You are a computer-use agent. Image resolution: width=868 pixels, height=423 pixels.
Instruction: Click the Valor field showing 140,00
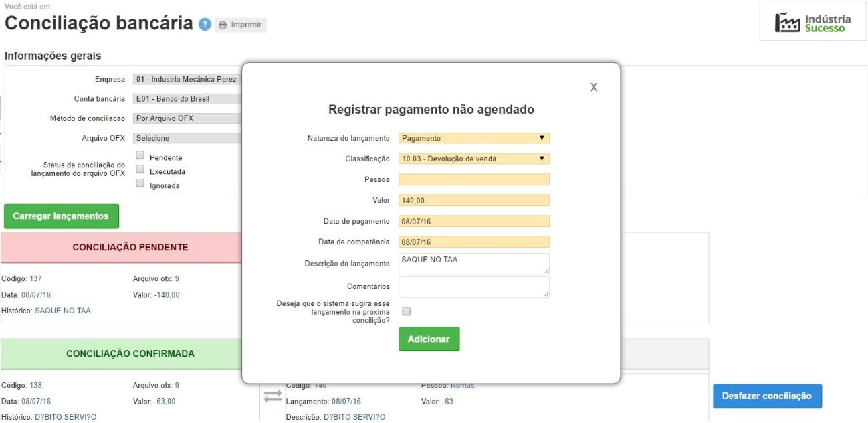tap(473, 200)
